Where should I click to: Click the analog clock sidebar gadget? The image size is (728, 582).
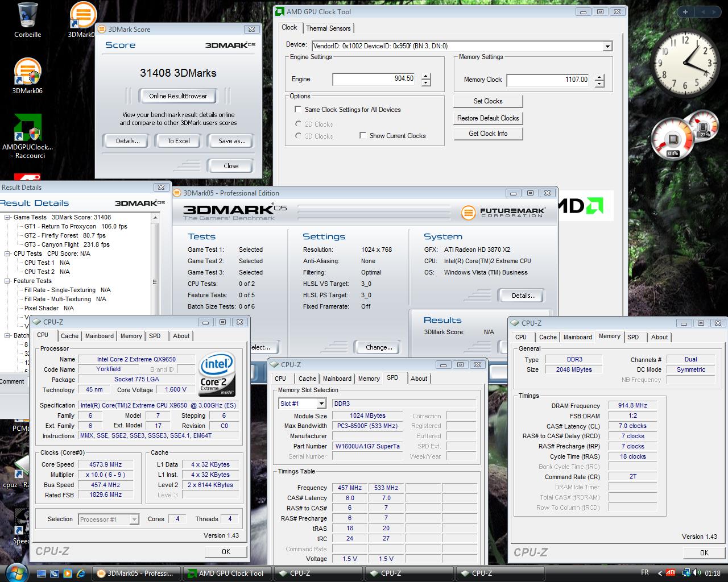tap(685, 63)
